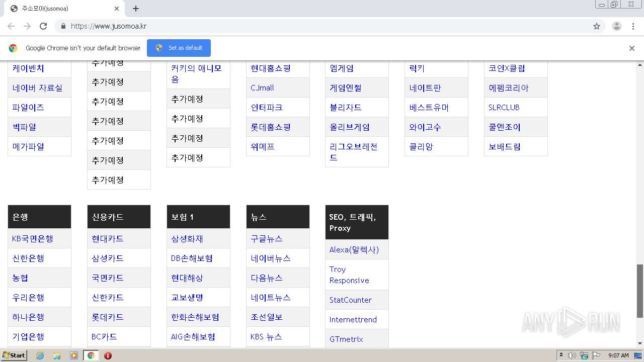Visit the 보배드림 link
This screenshot has height=362, width=644.
click(505, 147)
